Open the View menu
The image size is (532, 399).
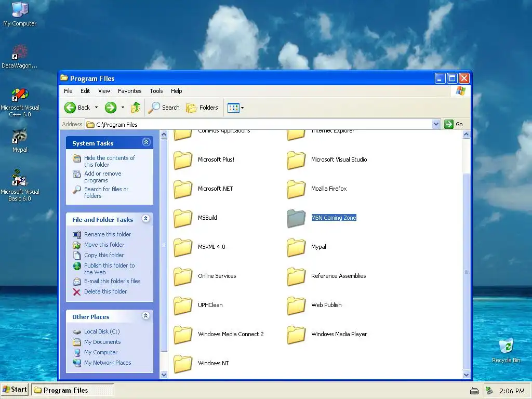(104, 91)
